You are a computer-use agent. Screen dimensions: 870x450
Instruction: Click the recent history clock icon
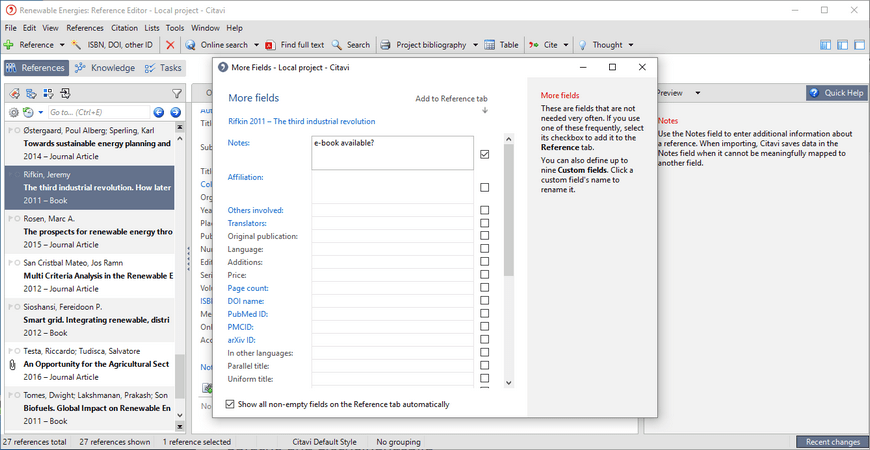(x=28, y=113)
